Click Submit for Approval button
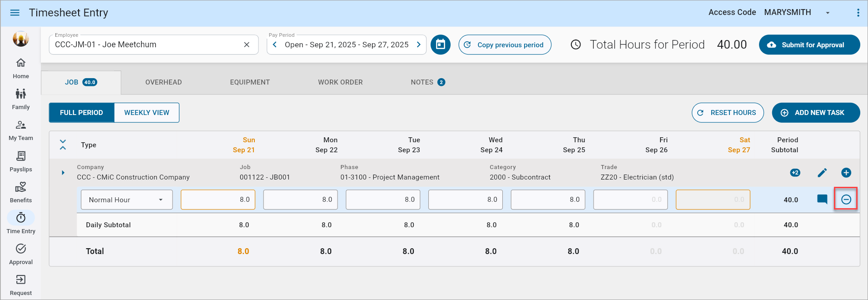The height and width of the screenshot is (300, 868). pyautogui.click(x=809, y=45)
